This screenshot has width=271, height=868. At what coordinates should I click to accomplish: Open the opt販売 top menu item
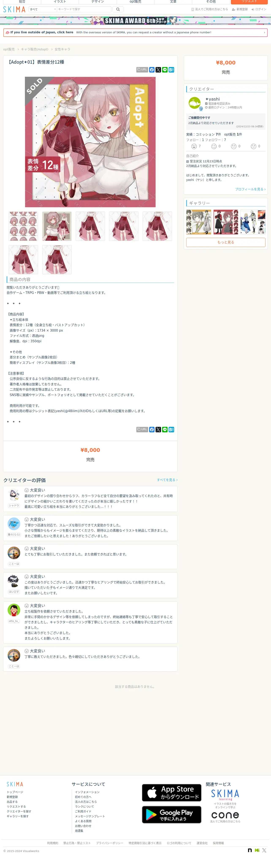click(135, 2)
